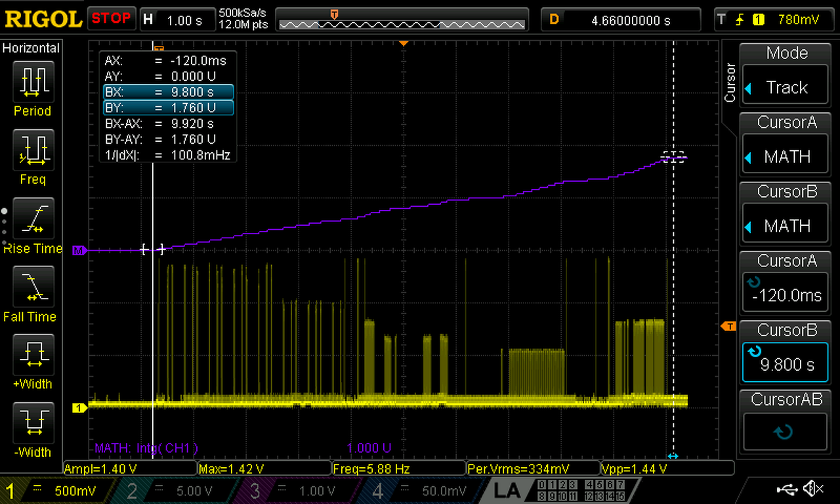Click the delay 4.66000000 s readout
This screenshot has width=840, height=504.
[x=620, y=20]
